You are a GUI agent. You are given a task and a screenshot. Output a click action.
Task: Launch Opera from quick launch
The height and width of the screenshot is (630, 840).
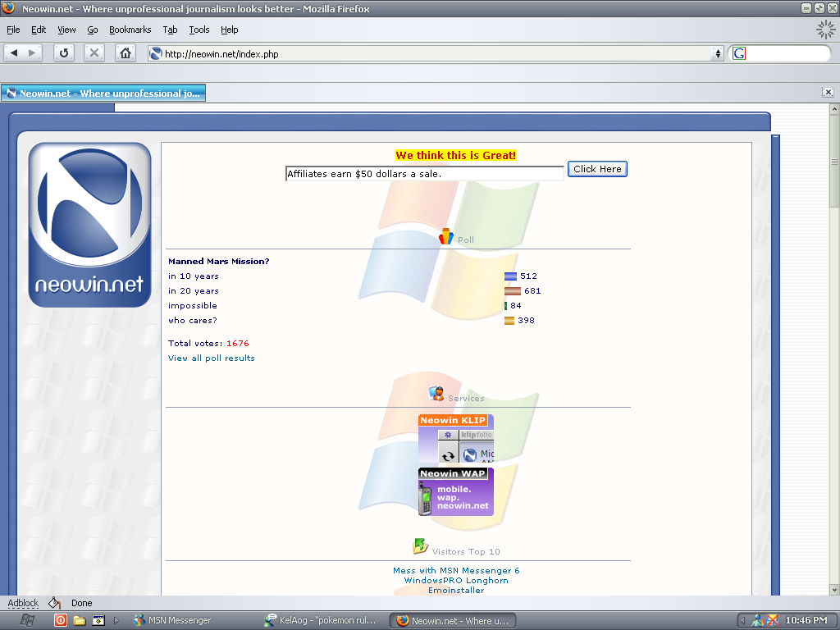click(61, 620)
